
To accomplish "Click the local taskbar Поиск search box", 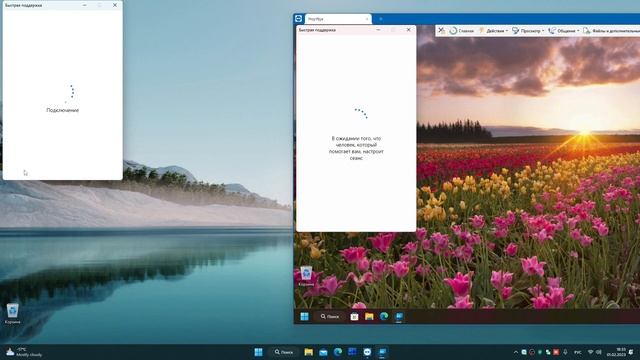I will pyautogui.click(x=284, y=352).
